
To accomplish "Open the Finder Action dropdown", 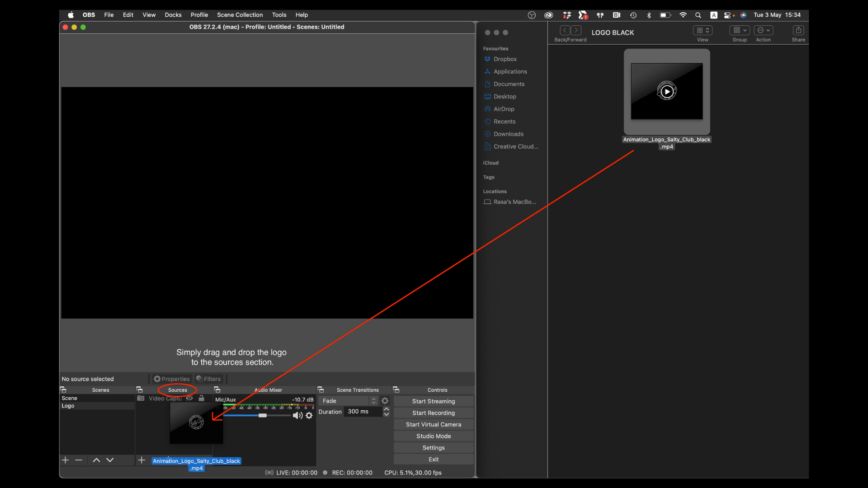I will point(764,30).
